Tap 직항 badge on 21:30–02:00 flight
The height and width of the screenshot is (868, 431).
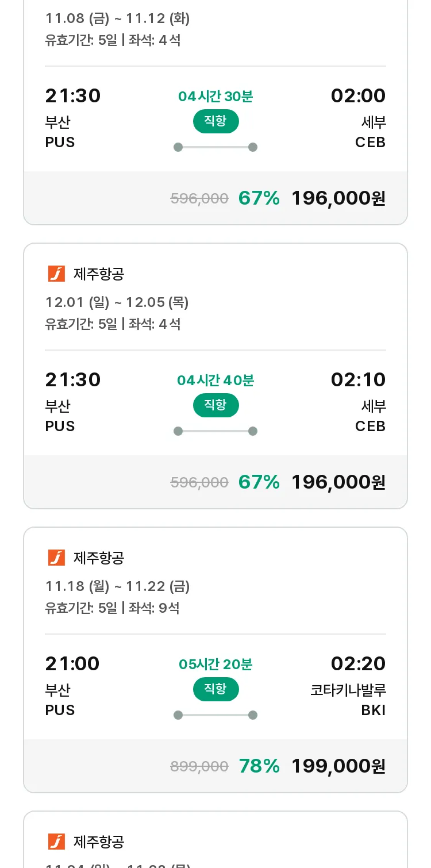coord(215,121)
